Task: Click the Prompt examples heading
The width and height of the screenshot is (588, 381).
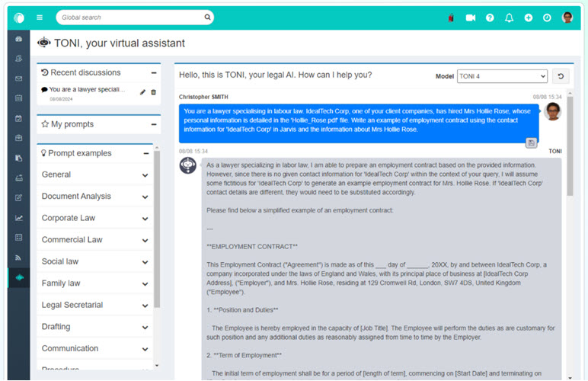Action: coord(79,153)
